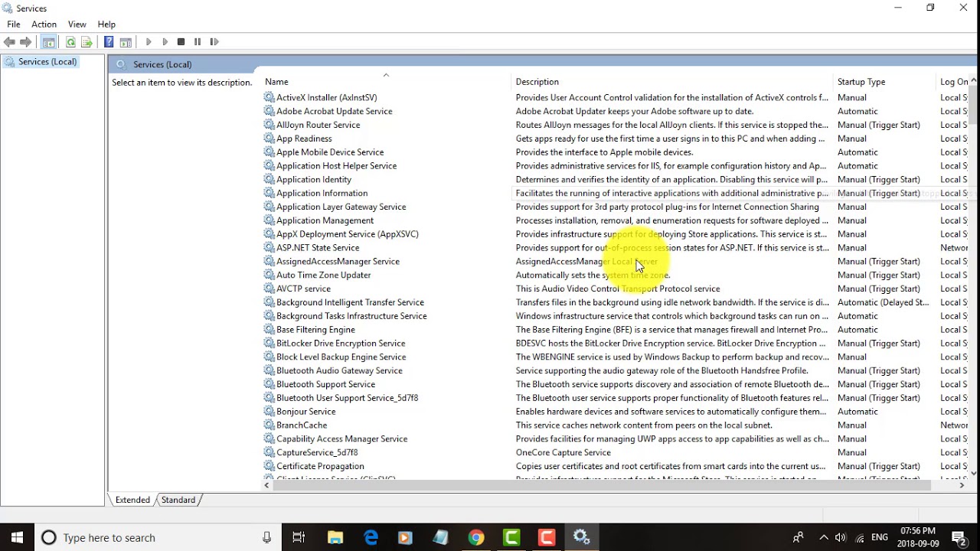Click the Pause Service toolbar icon

[198, 42]
